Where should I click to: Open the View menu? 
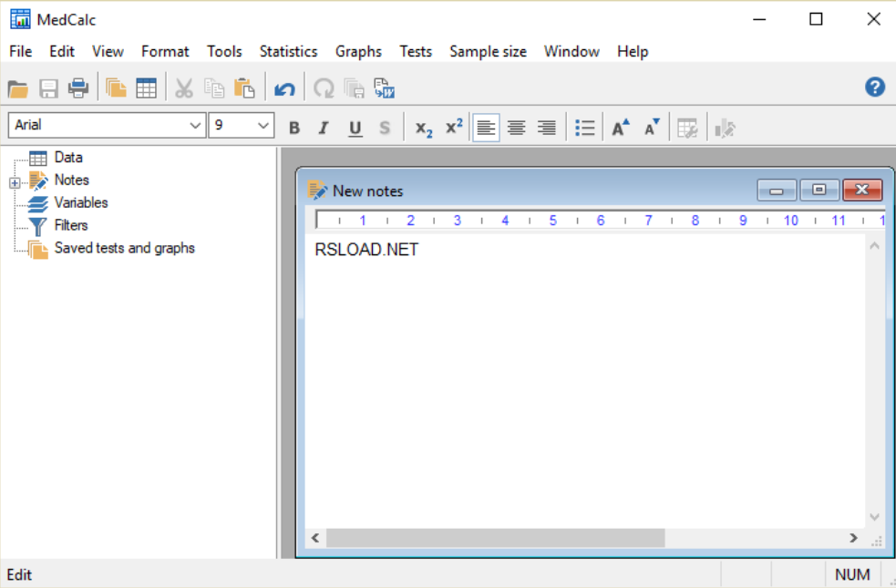tap(108, 51)
